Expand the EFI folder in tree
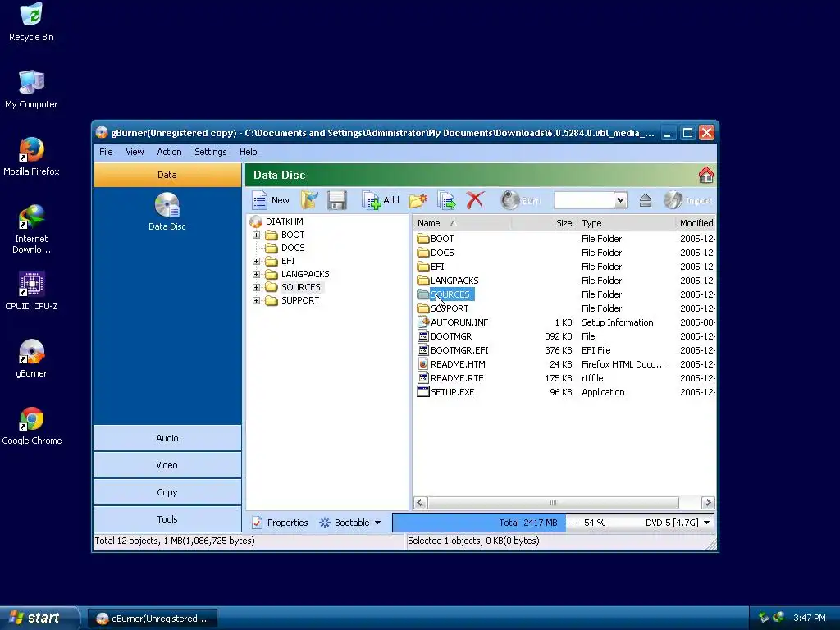Screen dimensions: 840x630 [x=256, y=261]
